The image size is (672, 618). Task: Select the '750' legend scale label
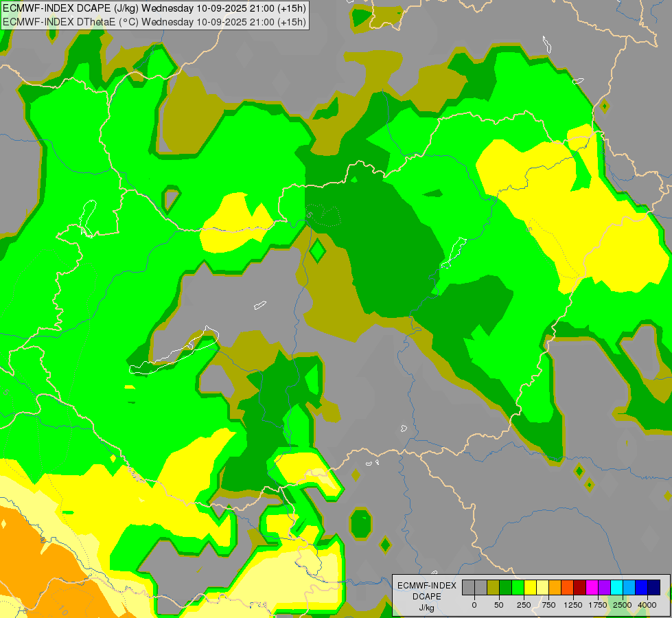pyautogui.click(x=548, y=605)
